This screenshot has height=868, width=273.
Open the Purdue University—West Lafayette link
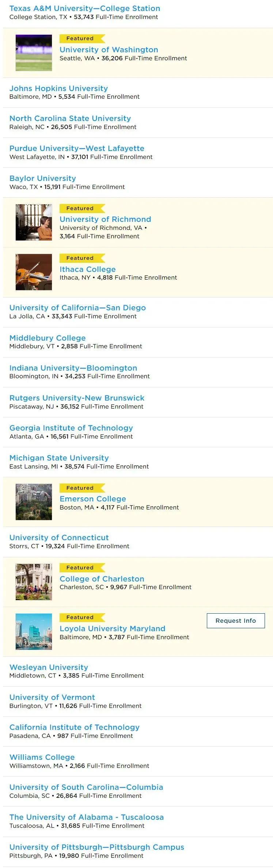click(x=77, y=148)
